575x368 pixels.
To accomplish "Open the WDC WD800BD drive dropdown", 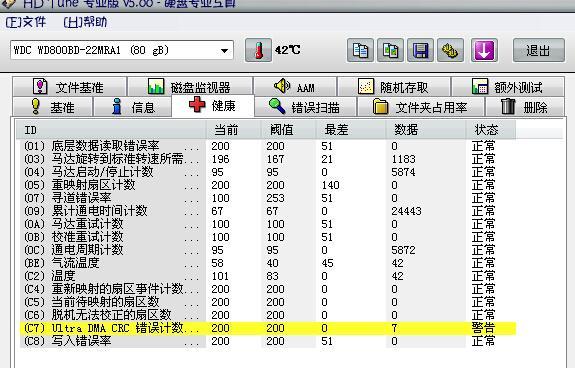I will coord(122,50).
